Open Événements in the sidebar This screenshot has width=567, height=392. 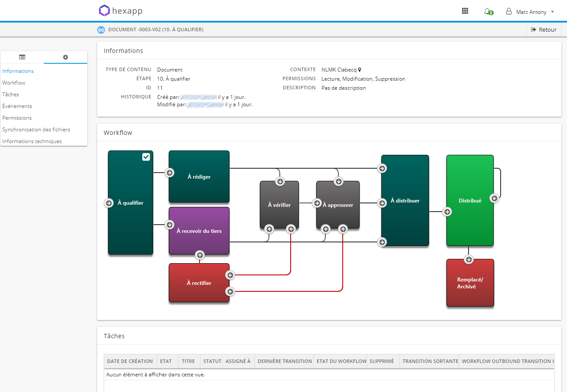click(17, 106)
